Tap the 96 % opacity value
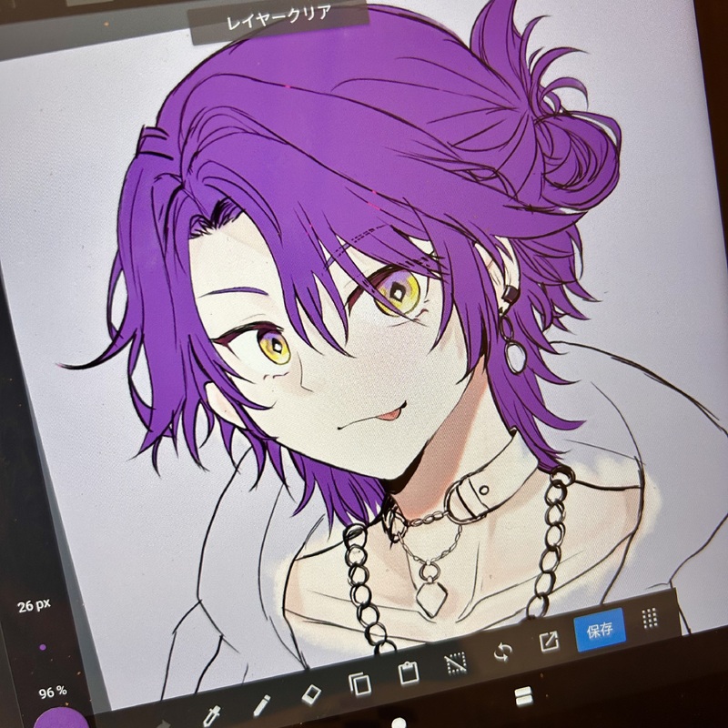Image resolution: width=728 pixels, height=728 pixels. pyautogui.click(x=53, y=693)
